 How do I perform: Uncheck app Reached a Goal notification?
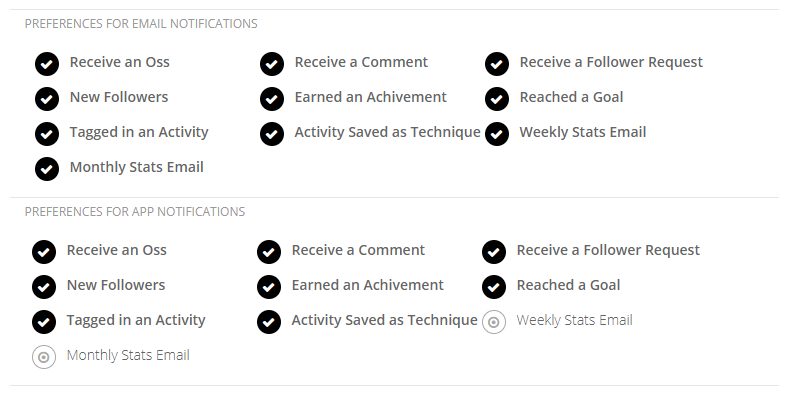pyautogui.click(x=494, y=287)
